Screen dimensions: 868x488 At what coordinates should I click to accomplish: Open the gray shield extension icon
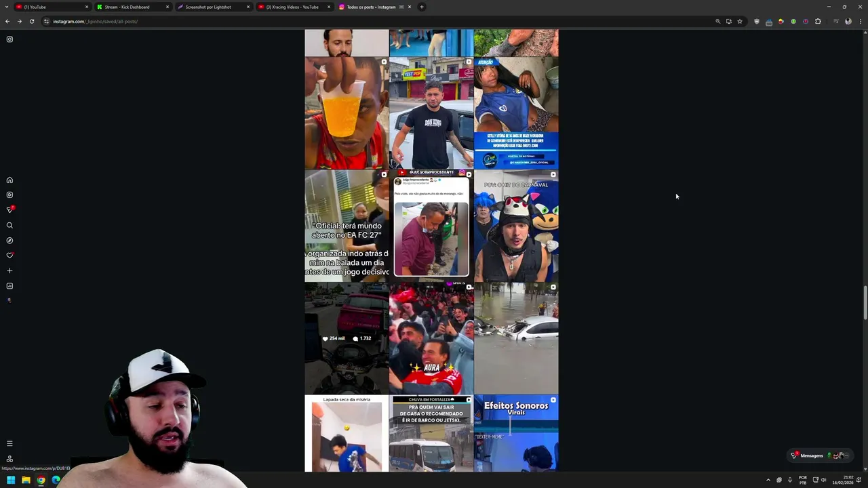(757, 21)
